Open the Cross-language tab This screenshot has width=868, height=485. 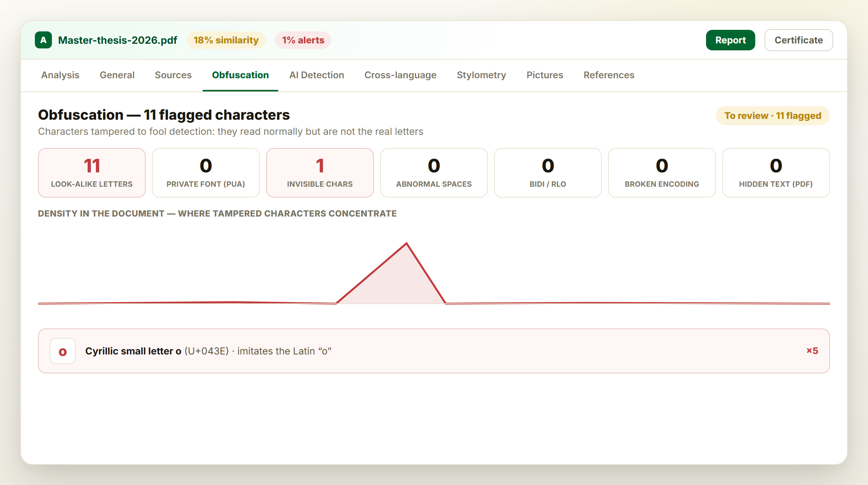coord(400,75)
